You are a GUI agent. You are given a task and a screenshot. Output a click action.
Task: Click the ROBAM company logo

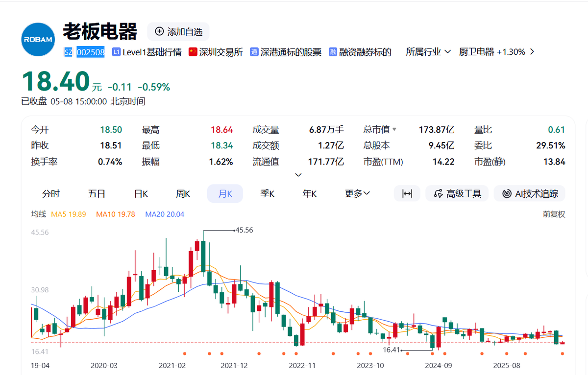tap(38, 39)
